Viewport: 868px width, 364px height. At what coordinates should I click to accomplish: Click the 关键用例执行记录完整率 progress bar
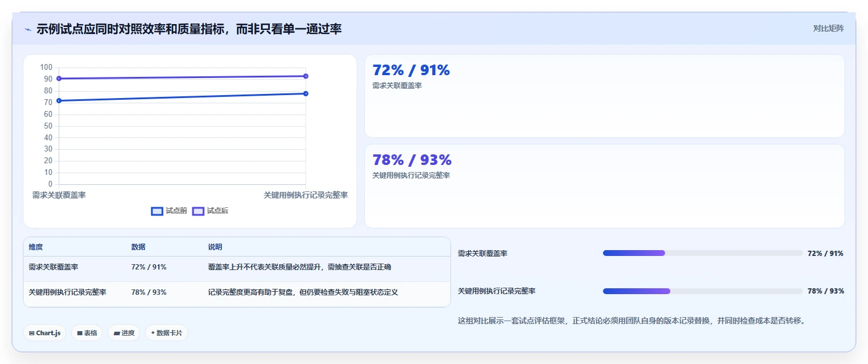click(x=703, y=291)
